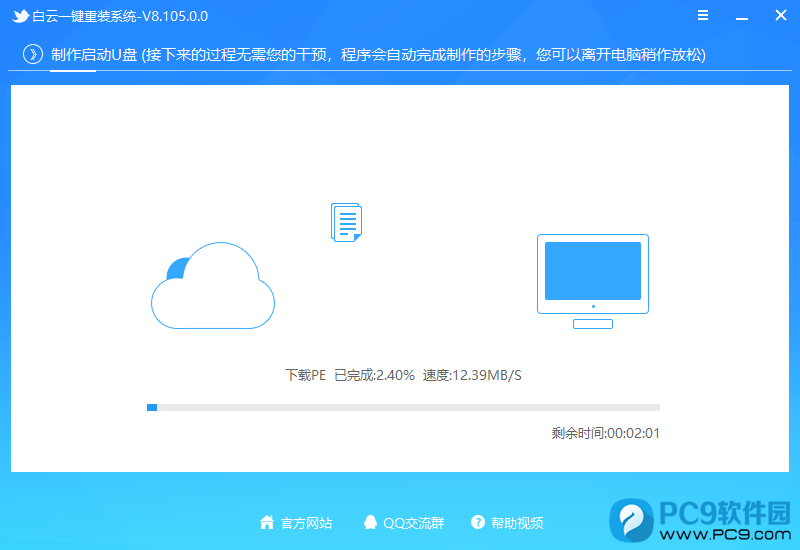
Task: Click the 下载PE status text
Action: (305, 376)
